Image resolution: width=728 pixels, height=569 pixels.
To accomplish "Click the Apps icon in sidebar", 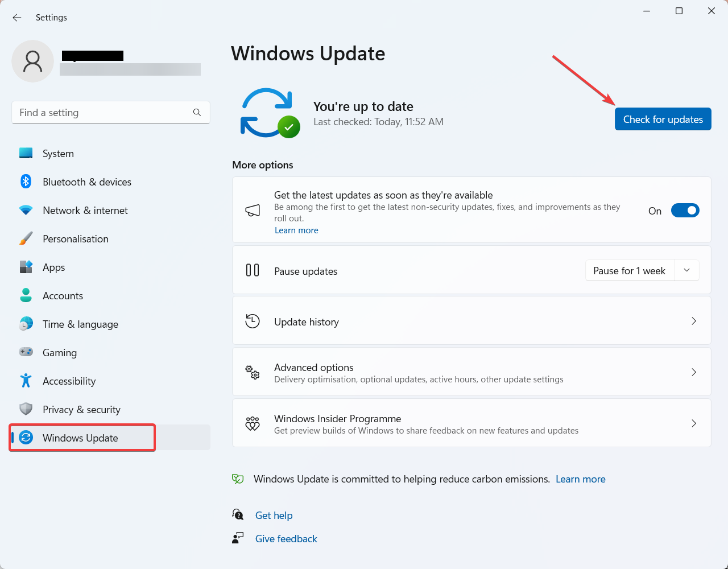I will click(x=26, y=267).
